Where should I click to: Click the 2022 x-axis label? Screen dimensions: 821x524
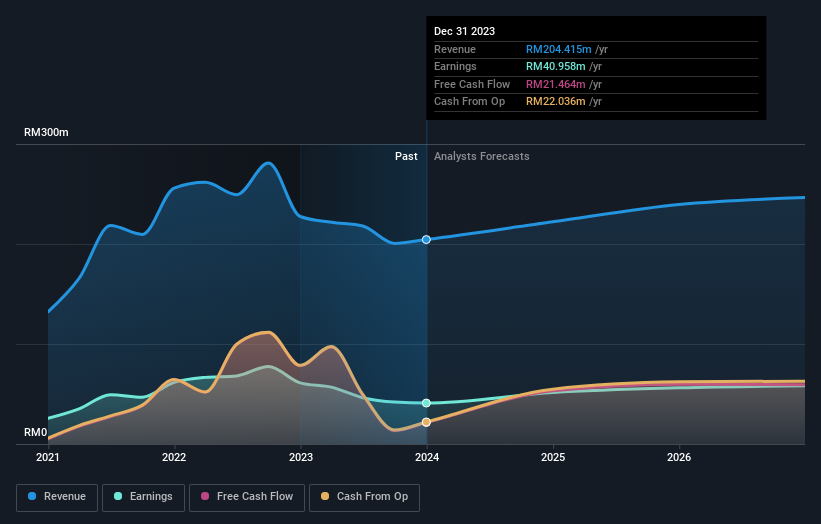point(174,457)
